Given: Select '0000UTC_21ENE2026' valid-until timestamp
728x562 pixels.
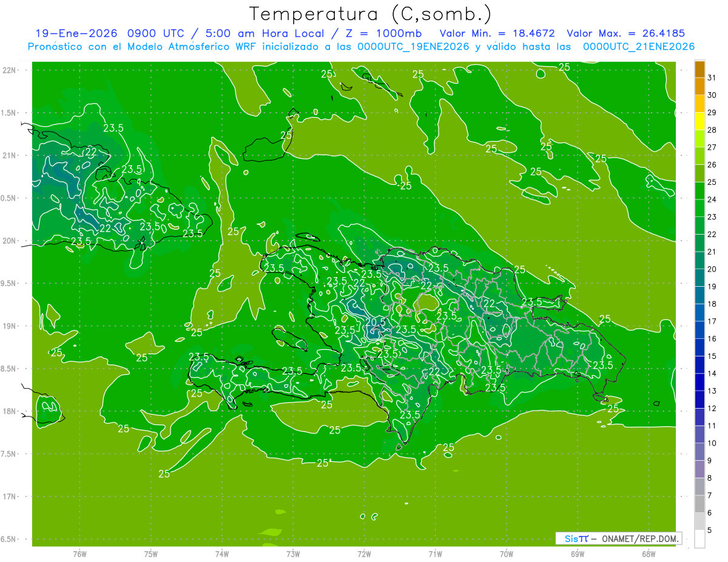Looking at the screenshot, I should click(x=638, y=47).
